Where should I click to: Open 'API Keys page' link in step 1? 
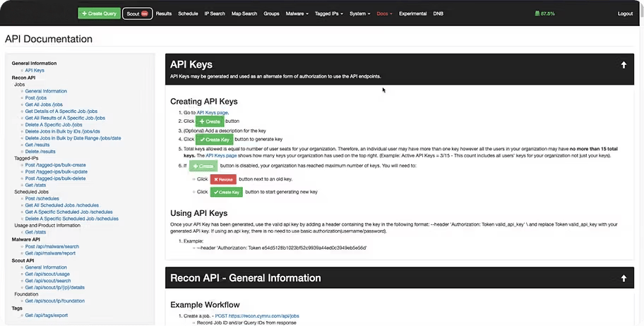click(x=212, y=112)
